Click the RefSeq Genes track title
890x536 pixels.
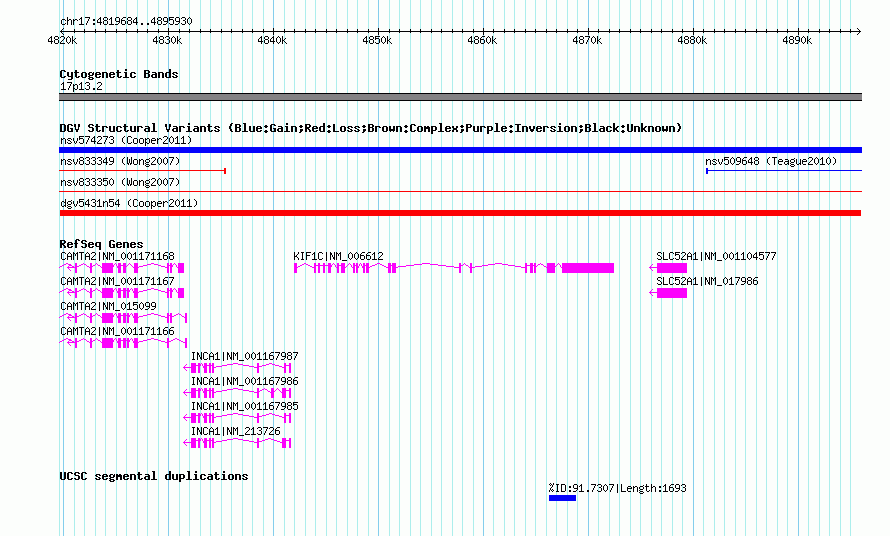[101, 244]
